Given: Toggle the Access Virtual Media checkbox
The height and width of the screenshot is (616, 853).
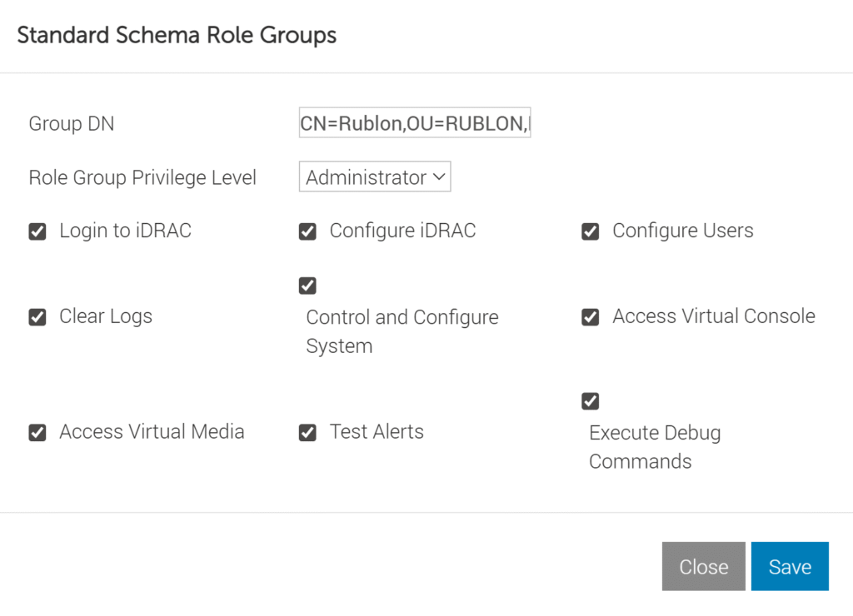Looking at the screenshot, I should pyautogui.click(x=37, y=432).
